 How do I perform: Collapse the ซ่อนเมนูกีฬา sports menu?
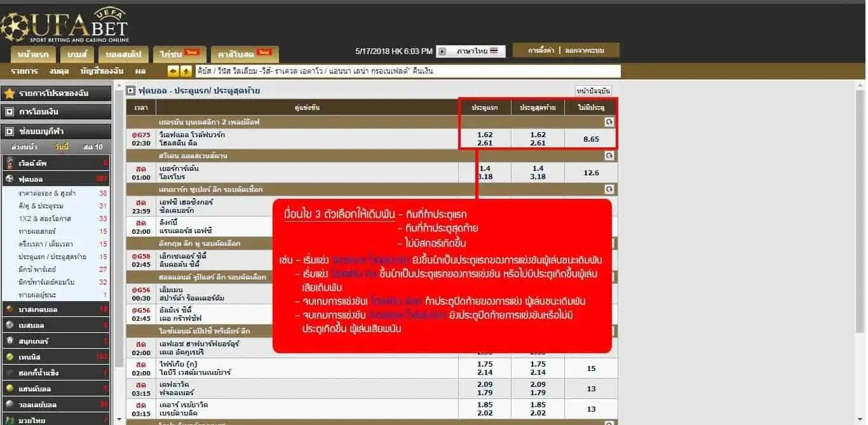56,132
